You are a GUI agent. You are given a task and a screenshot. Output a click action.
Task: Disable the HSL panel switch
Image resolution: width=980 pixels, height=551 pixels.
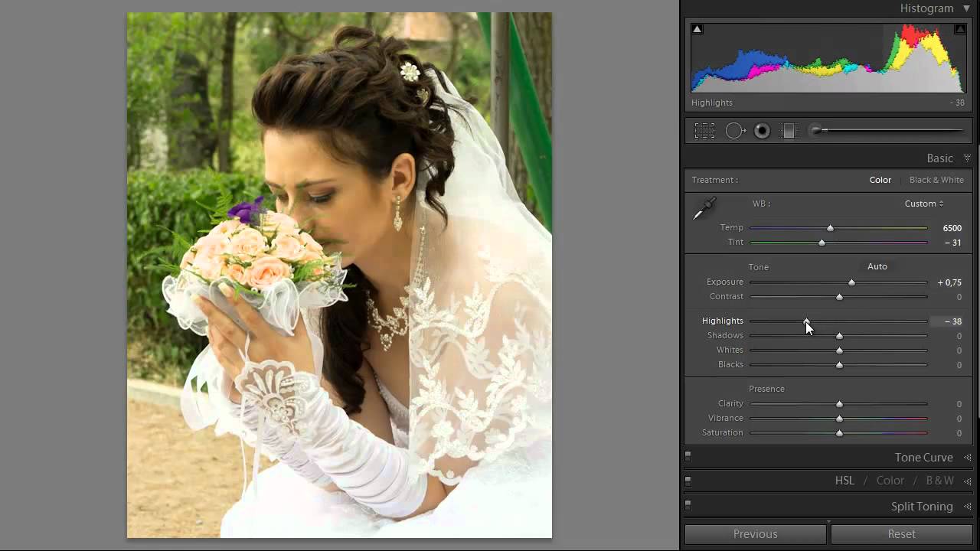pyautogui.click(x=688, y=481)
